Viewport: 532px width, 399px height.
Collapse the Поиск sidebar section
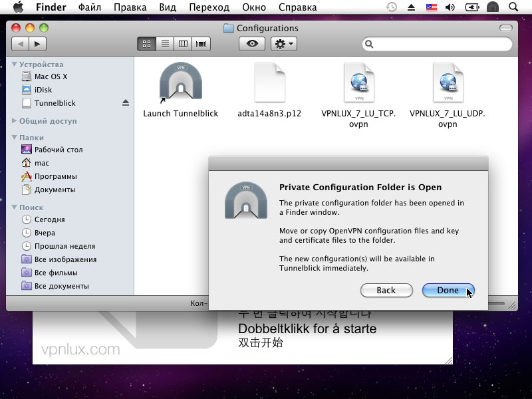pos(14,207)
